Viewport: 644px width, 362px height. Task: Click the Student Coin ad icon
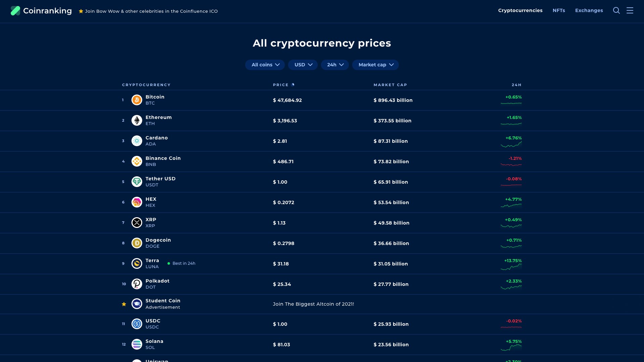[137, 304]
